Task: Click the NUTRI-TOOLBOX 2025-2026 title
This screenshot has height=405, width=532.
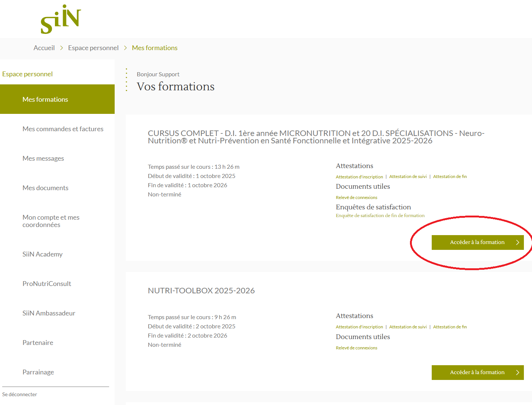Action: pyautogui.click(x=201, y=291)
